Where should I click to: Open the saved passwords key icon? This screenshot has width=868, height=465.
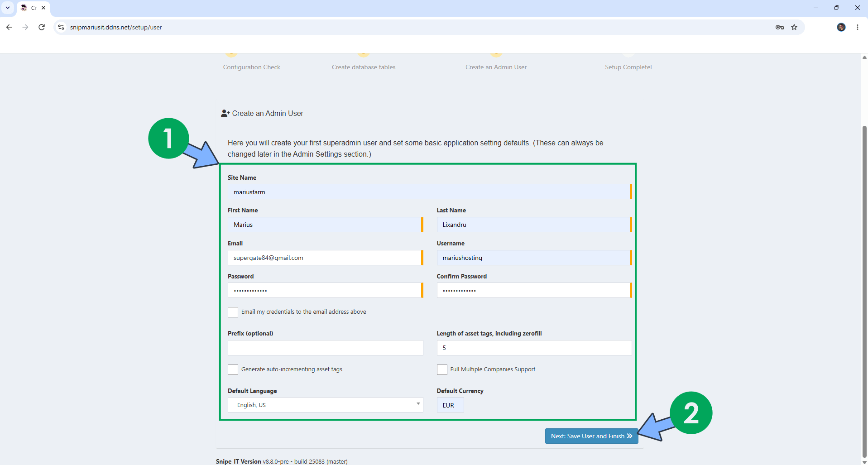click(x=779, y=27)
